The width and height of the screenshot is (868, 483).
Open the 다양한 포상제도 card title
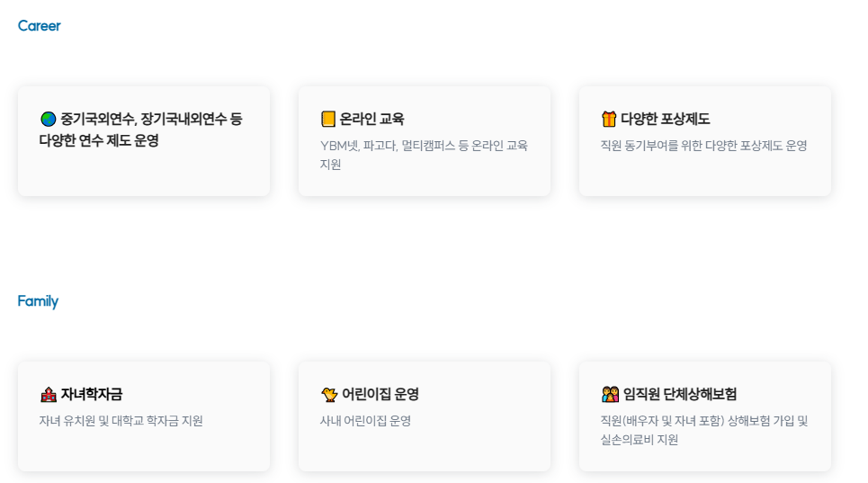(x=665, y=119)
